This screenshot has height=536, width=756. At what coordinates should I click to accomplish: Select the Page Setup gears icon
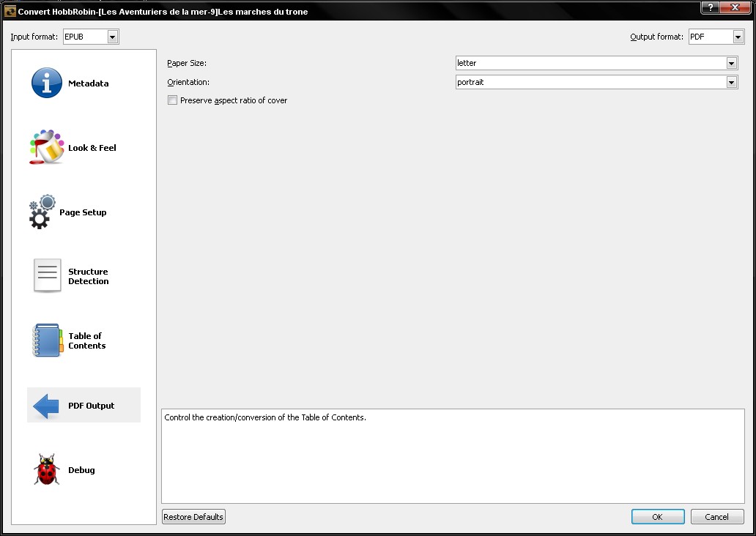[x=42, y=212]
